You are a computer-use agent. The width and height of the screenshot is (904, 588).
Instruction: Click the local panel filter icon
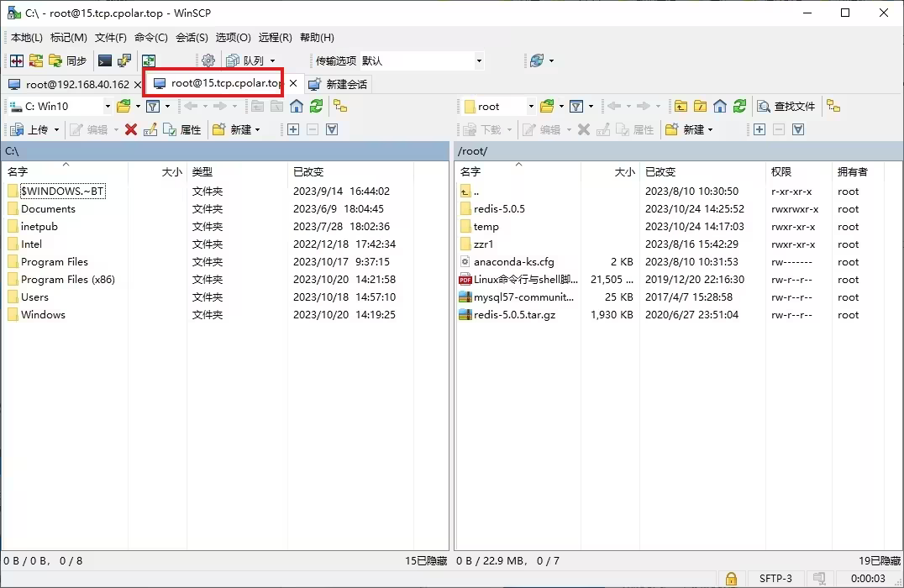tap(153, 106)
